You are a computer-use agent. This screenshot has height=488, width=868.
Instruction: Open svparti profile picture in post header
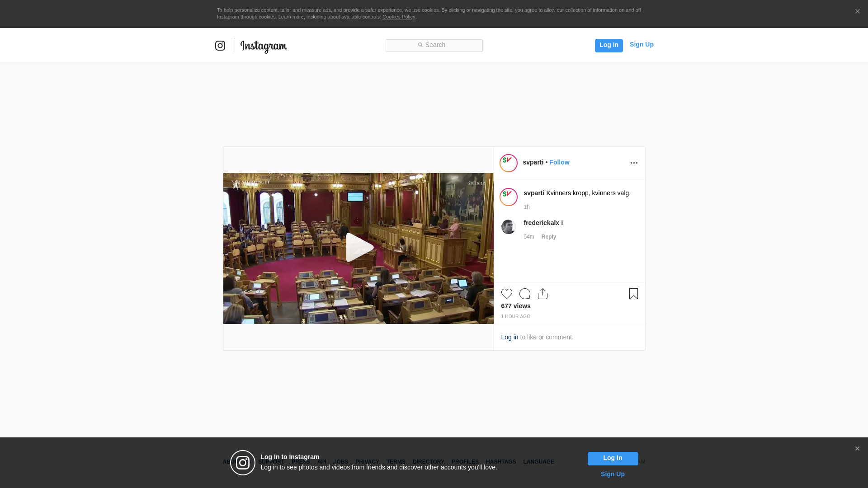coord(509,163)
